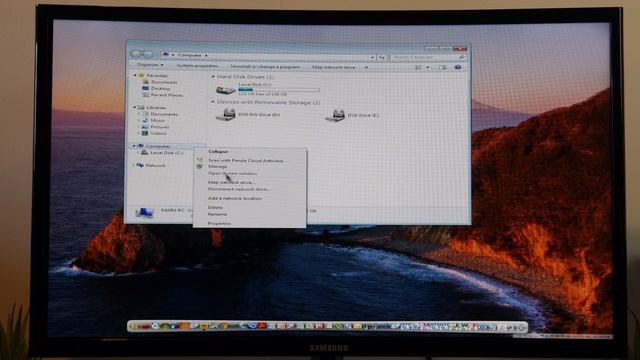
Task: Click Uninstall or change a program
Action: coord(265,67)
